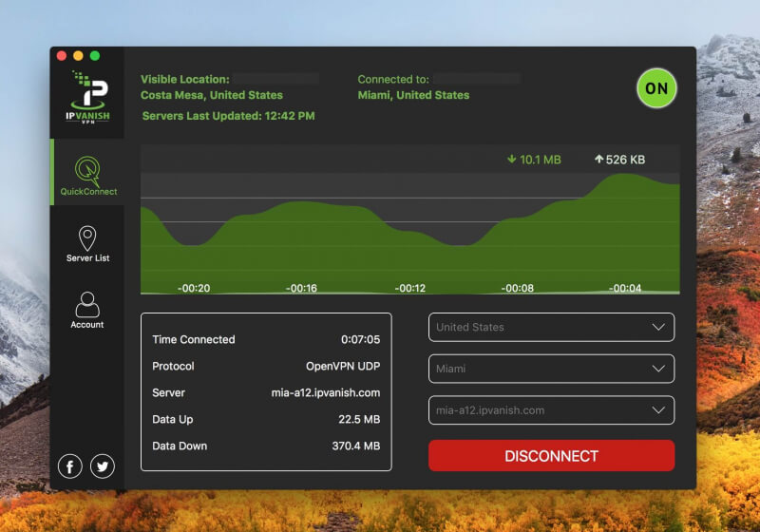Open the Server List tab
The image size is (760, 532).
[x=87, y=244]
